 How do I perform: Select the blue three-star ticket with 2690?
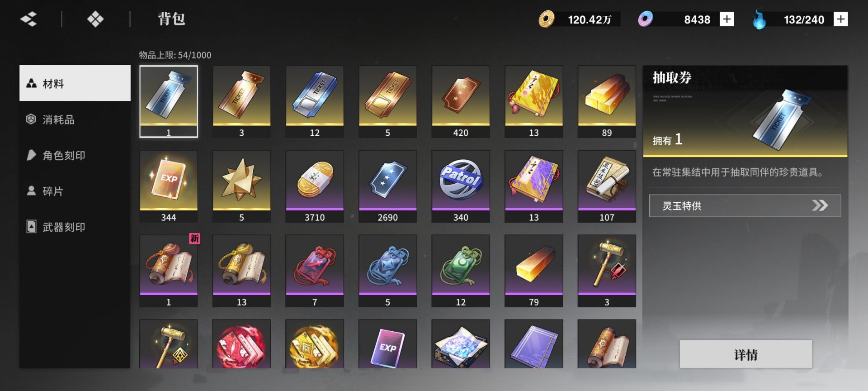pos(387,186)
